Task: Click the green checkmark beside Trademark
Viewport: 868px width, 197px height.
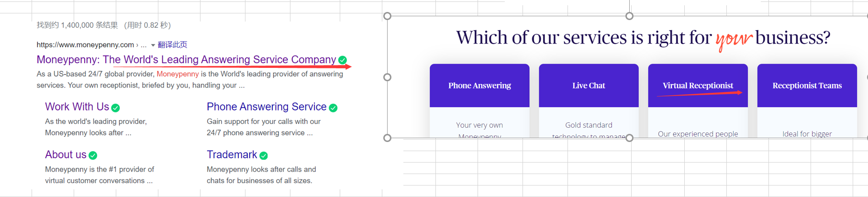Action: tap(264, 155)
